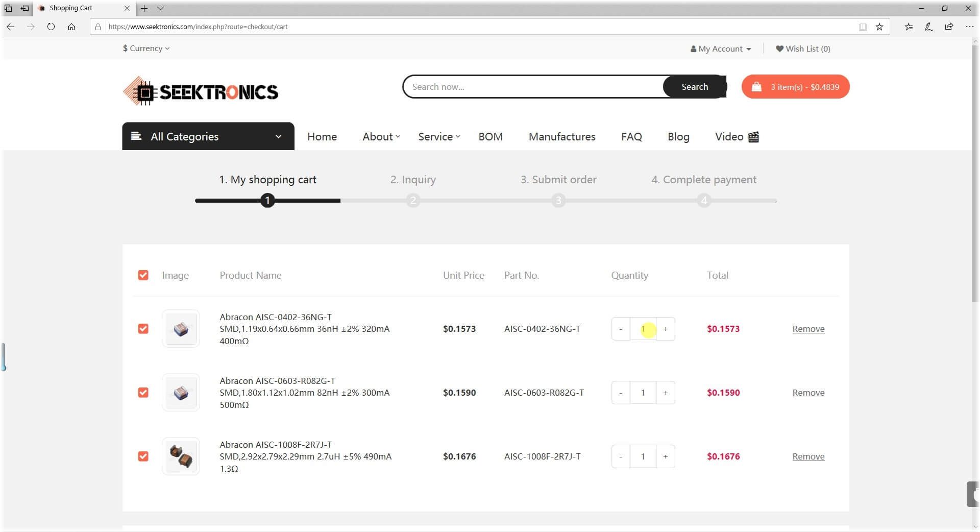Increase quantity of AISC-0603-R082G-T

pos(666,393)
